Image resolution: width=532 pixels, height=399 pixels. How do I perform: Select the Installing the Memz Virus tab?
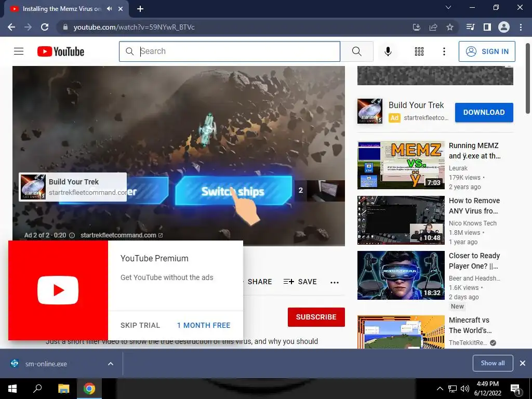click(x=62, y=9)
